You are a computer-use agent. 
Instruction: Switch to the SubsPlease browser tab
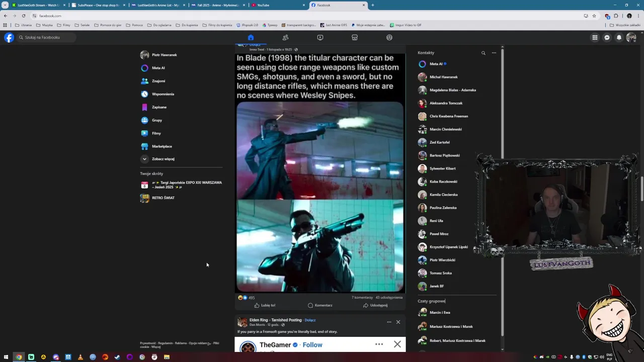tap(98, 5)
